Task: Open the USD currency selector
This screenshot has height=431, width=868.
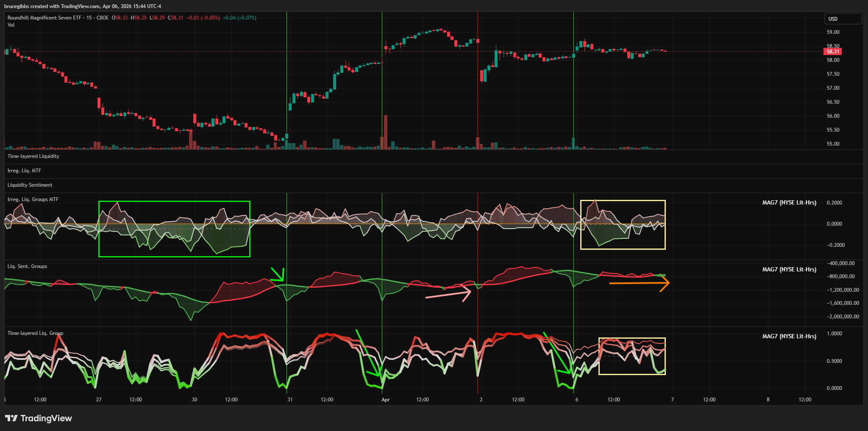Action: click(843, 19)
